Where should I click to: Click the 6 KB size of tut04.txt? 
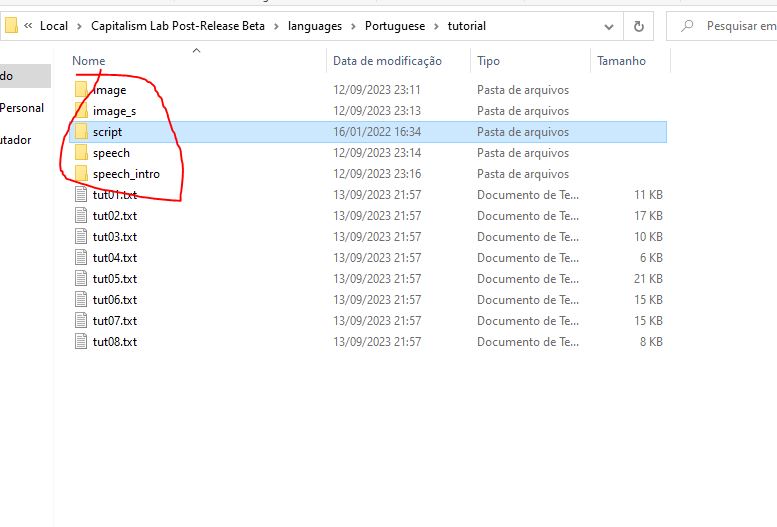pyautogui.click(x=651, y=257)
